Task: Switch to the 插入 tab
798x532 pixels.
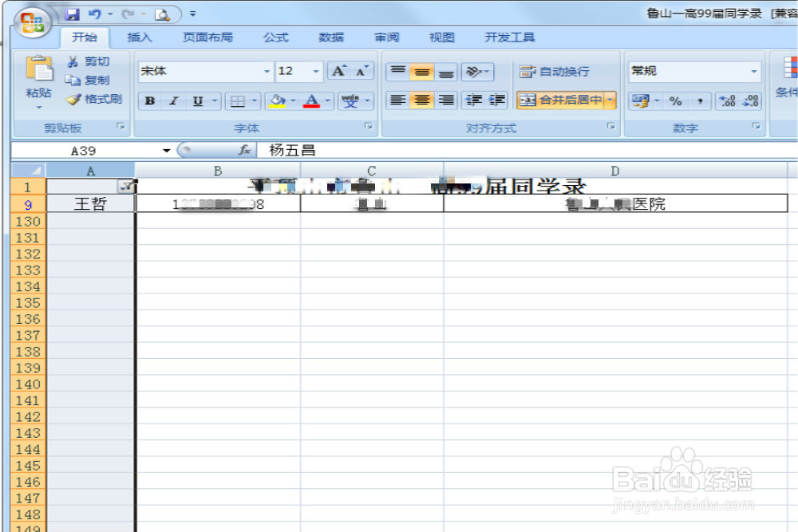Action: coord(140,37)
